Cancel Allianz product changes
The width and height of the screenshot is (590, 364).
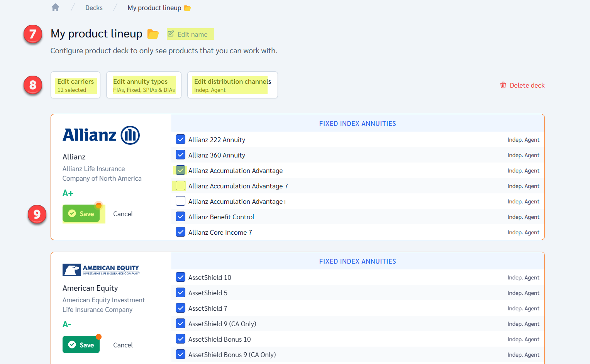[123, 214]
